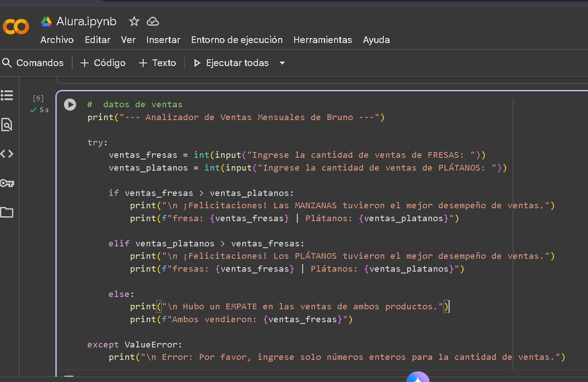This screenshot has width=588, height=382.
Task: Click the Google Drive icon beside the notebook title
Action: [x=46, y=21]
